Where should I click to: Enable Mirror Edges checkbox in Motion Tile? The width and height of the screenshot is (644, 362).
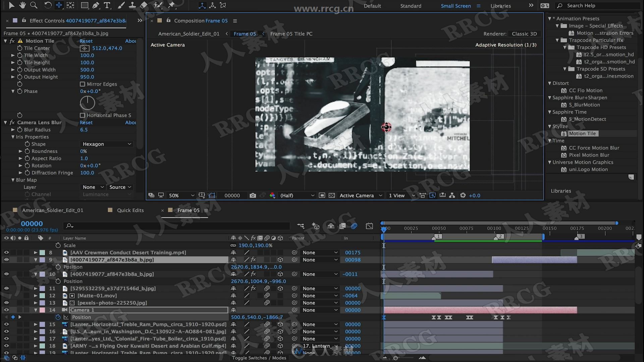pyautogui.click(x=82, y=83)
